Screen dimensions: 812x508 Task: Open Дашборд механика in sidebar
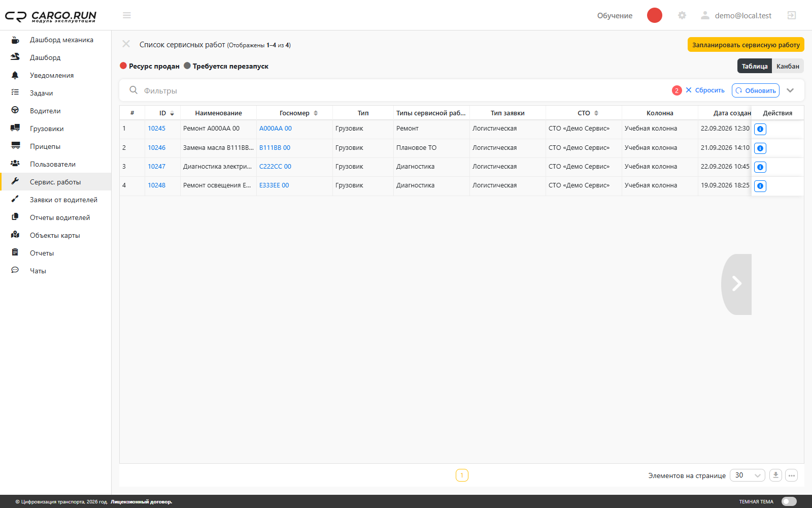(x=56, y=40)
